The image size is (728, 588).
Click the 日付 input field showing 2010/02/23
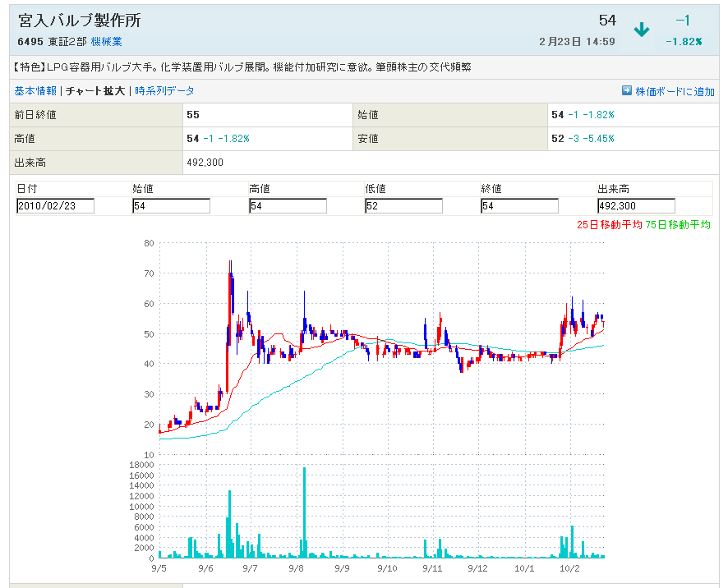[x=55, y=206]
